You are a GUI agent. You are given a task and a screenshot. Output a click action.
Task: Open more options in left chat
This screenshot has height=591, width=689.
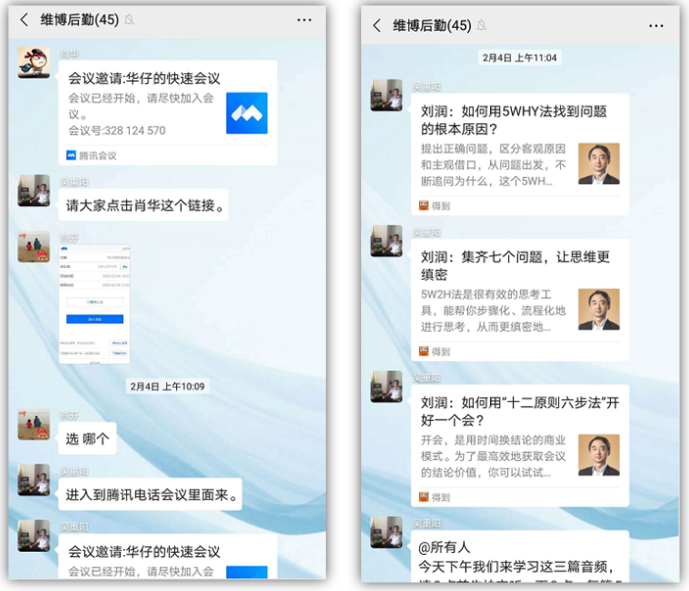coord(304,20)
